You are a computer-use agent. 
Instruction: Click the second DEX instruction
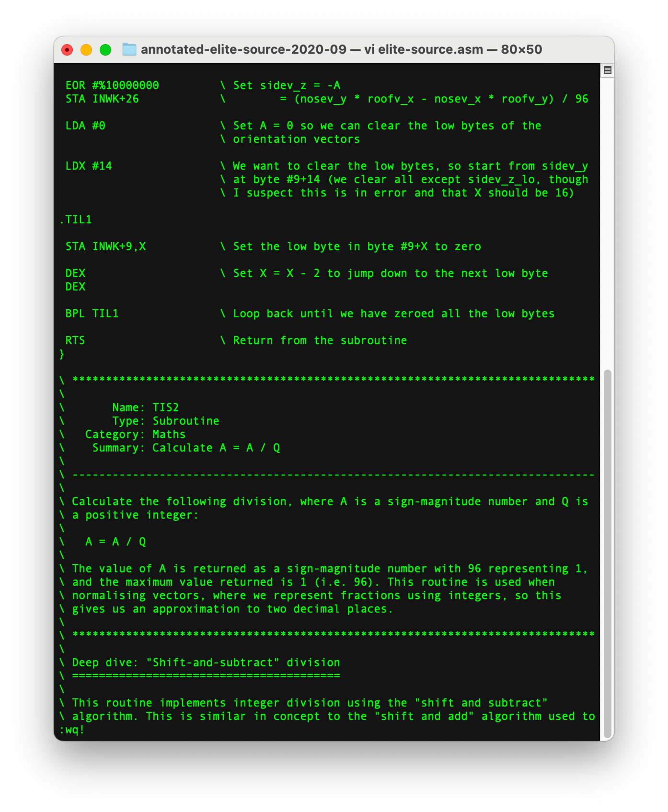(75, 287)
